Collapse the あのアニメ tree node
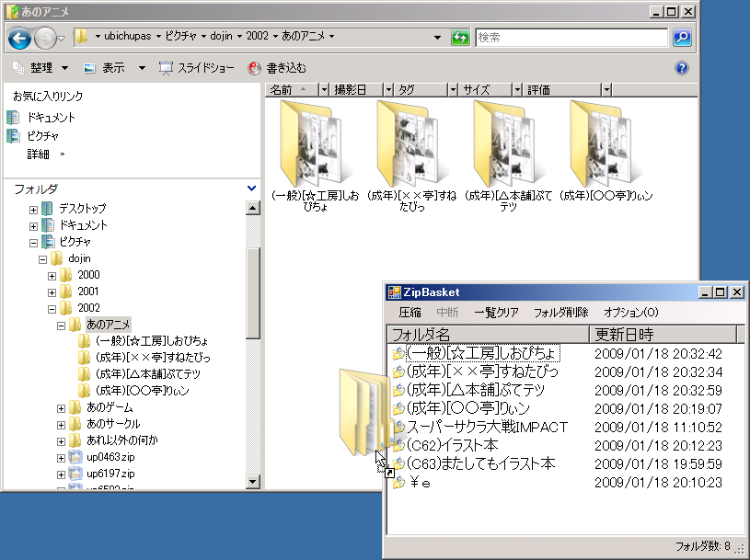 [61, 326]
